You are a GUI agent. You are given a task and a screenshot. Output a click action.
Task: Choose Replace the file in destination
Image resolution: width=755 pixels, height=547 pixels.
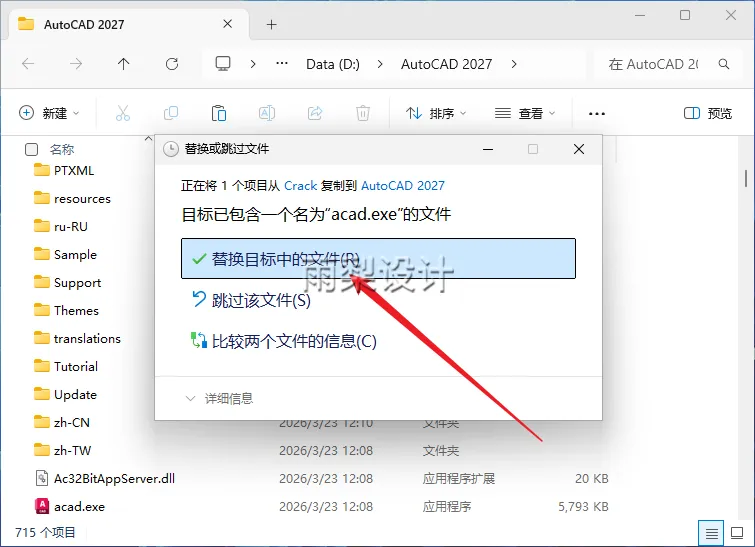[x=378, y=259]
